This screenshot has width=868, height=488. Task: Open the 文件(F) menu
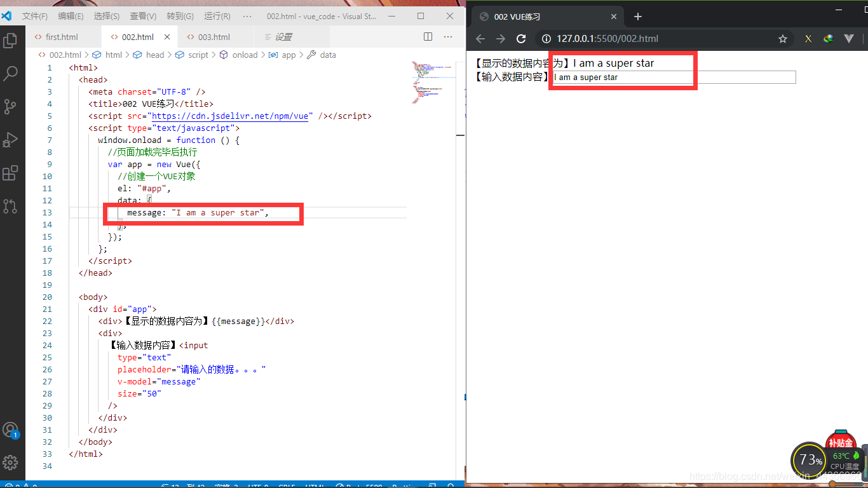tap(35, 16)
